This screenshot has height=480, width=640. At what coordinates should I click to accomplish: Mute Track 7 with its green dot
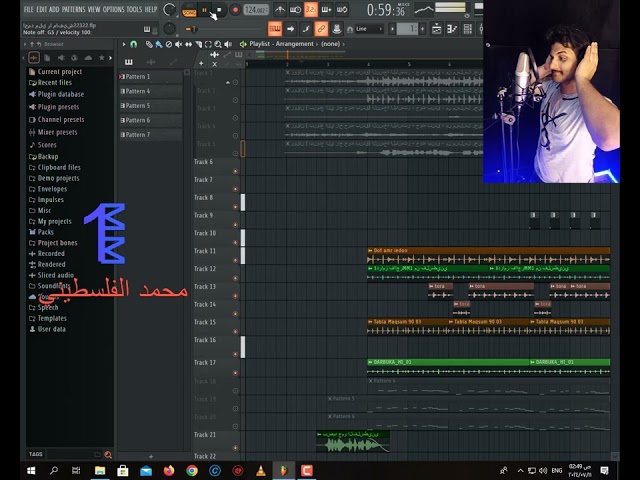pyautogui.click(x=235, y=189)
